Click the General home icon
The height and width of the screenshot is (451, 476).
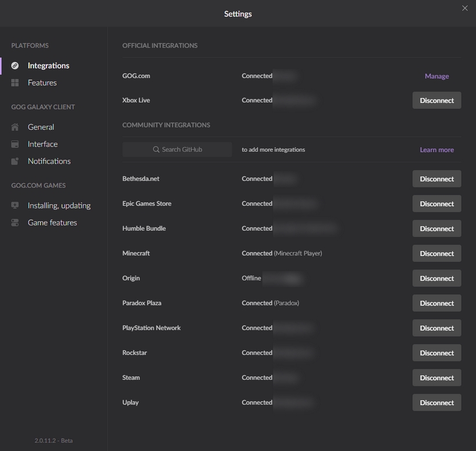pyautogui.click(x=15, y=127)
